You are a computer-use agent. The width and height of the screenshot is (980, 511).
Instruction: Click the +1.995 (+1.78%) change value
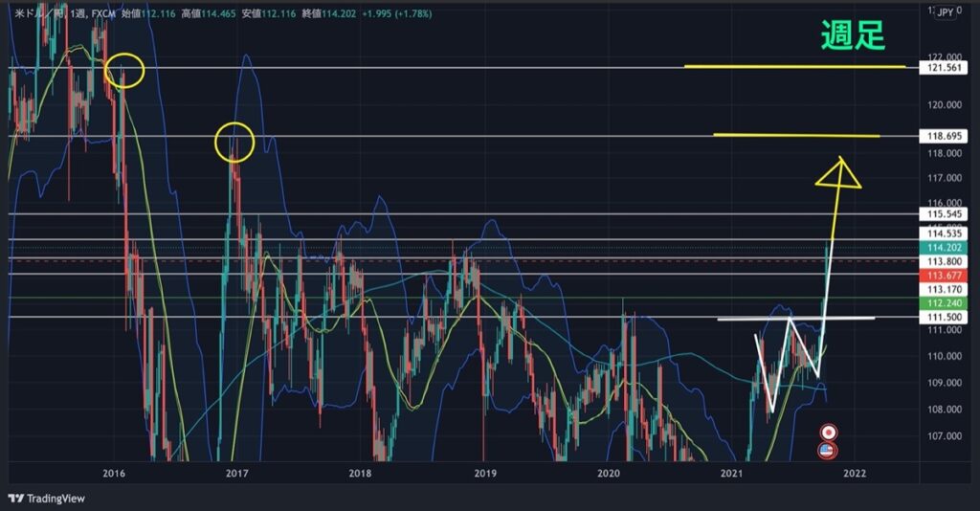click(397, 13)
